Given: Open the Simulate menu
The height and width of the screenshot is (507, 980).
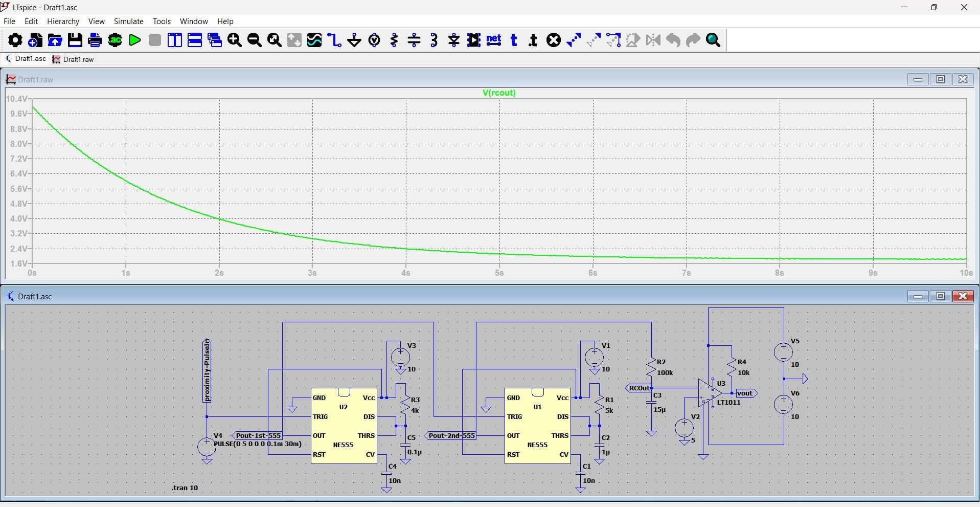Looking at the screenshot, I should (x=128, y=21).
